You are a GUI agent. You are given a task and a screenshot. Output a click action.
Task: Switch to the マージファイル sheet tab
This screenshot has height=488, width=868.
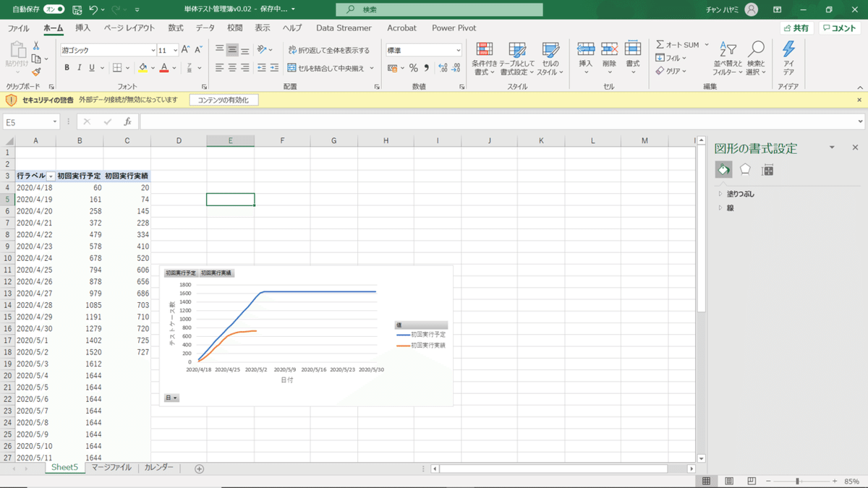pos(111,468)
